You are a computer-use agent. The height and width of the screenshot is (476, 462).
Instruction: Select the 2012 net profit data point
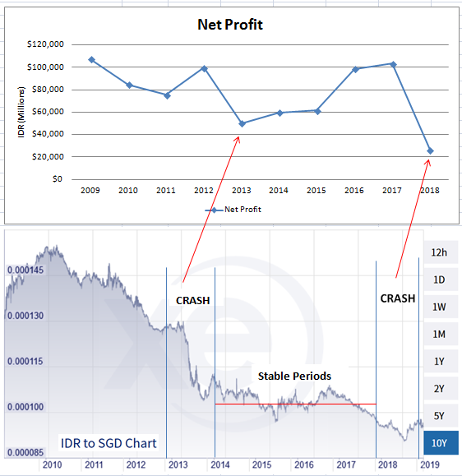(205, 68)
